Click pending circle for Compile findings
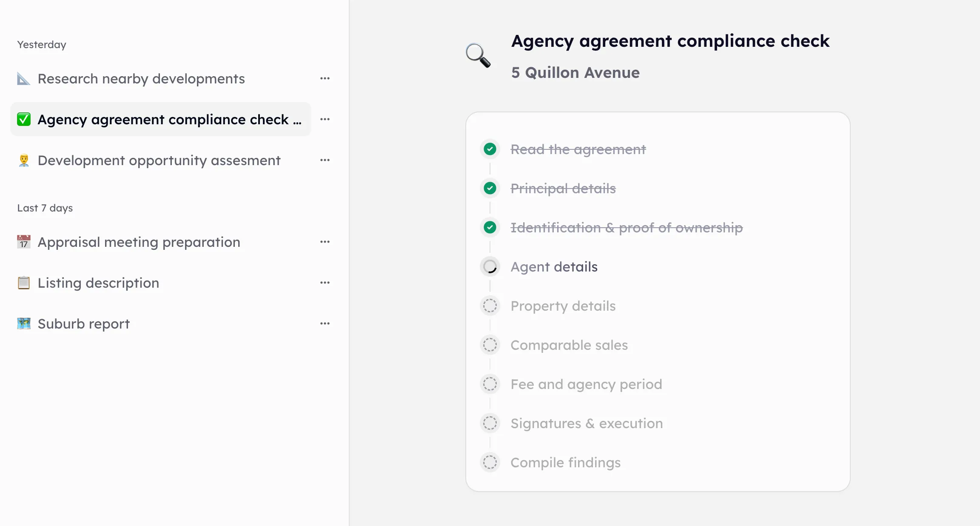Image resolution: width=980 pixels, height=526 pixels. [490, 462]
